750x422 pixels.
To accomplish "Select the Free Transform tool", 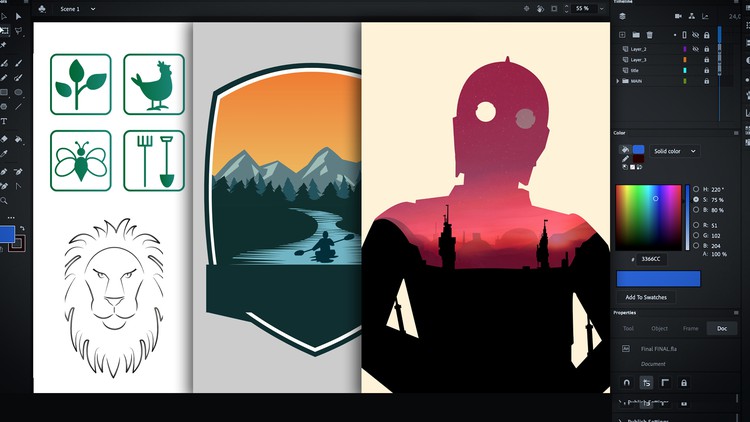I will [4, 31].
